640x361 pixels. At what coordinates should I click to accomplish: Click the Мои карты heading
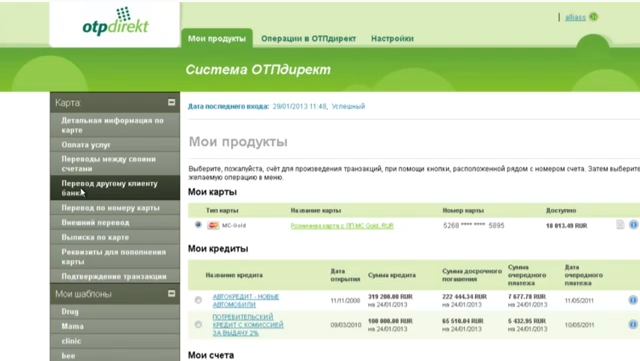pyautogui.click(x=212, y=192)
